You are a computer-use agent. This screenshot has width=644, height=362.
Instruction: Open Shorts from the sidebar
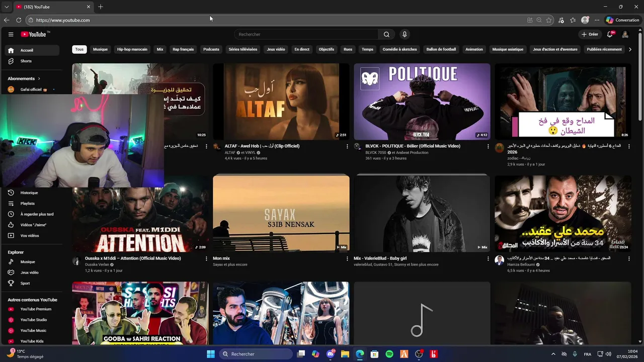pos(32,61)
